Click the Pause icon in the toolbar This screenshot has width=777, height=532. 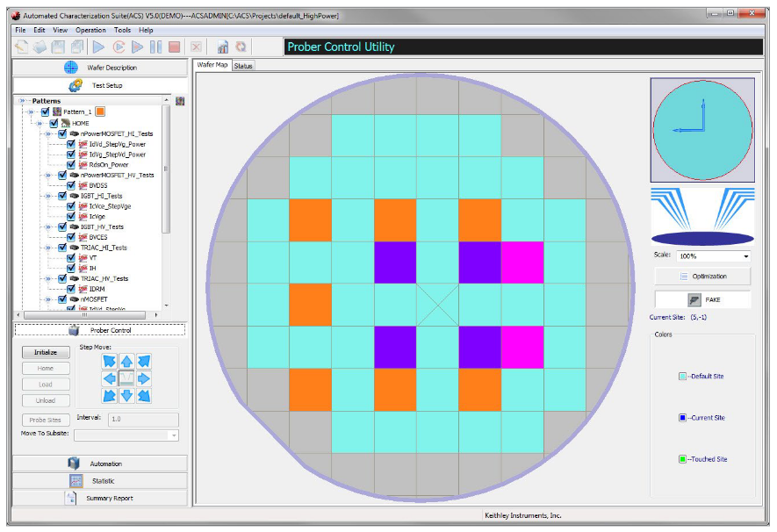click(x=155, y=47)
